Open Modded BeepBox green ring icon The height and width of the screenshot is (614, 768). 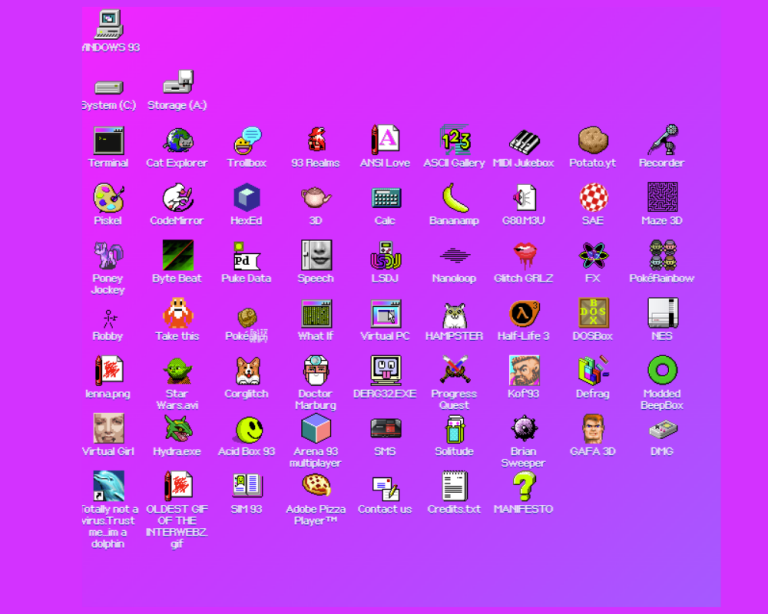tap(662, 370)
